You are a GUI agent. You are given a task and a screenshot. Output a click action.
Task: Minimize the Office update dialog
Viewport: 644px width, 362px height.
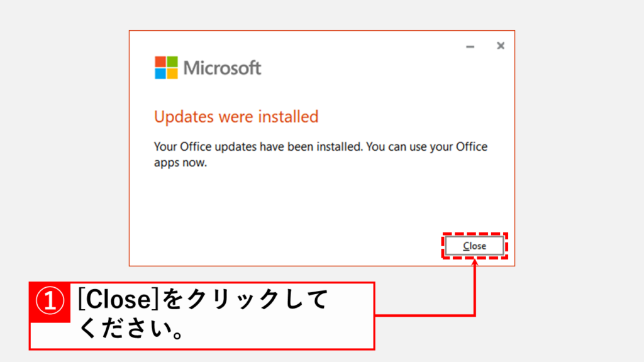coord(470,47)
